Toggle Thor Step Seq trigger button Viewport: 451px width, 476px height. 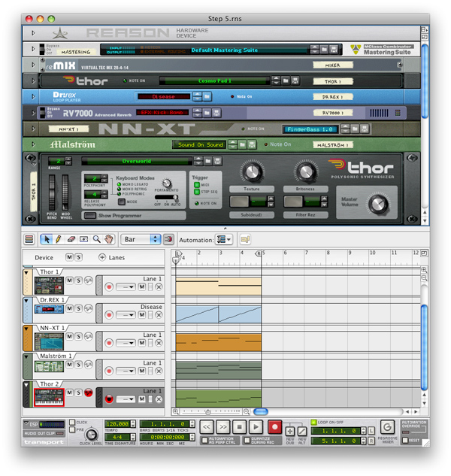click(197, 192)
